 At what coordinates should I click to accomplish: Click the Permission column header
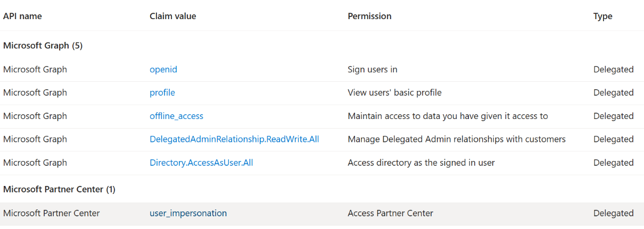pyautogui.click(x=369, y=16)
